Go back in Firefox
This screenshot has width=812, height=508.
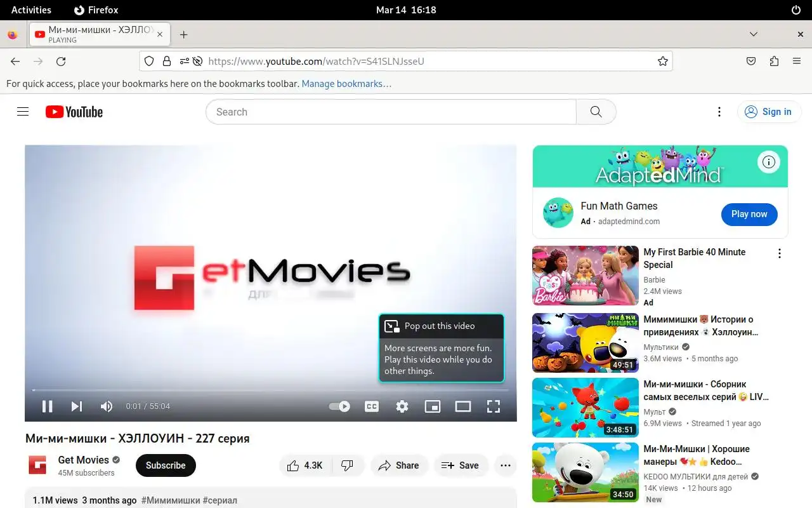pos(15,61)
